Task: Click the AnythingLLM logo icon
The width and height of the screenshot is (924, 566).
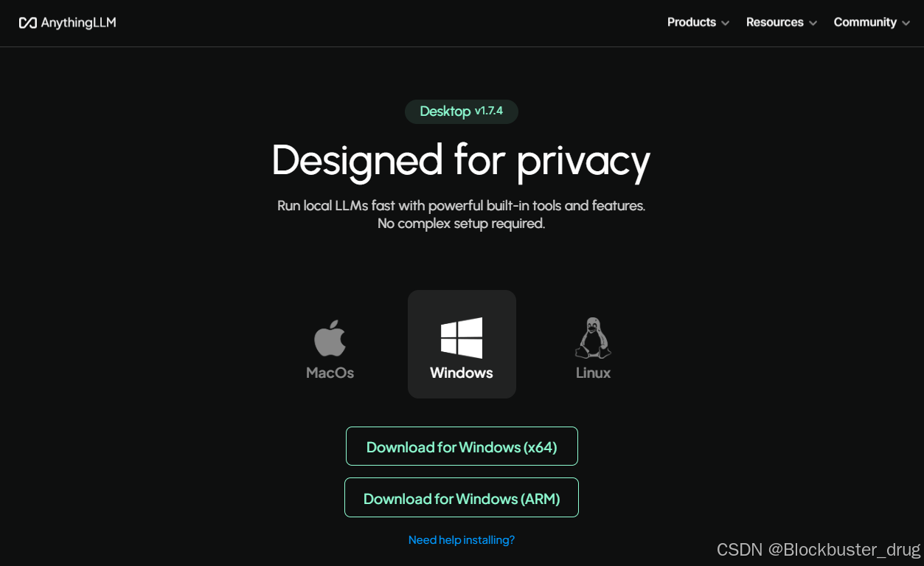Action: (x=28, y=23)
